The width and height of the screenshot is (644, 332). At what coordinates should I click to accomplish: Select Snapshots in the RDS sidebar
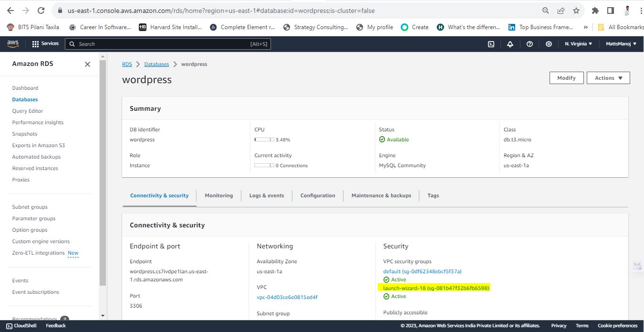coord(25,134)
